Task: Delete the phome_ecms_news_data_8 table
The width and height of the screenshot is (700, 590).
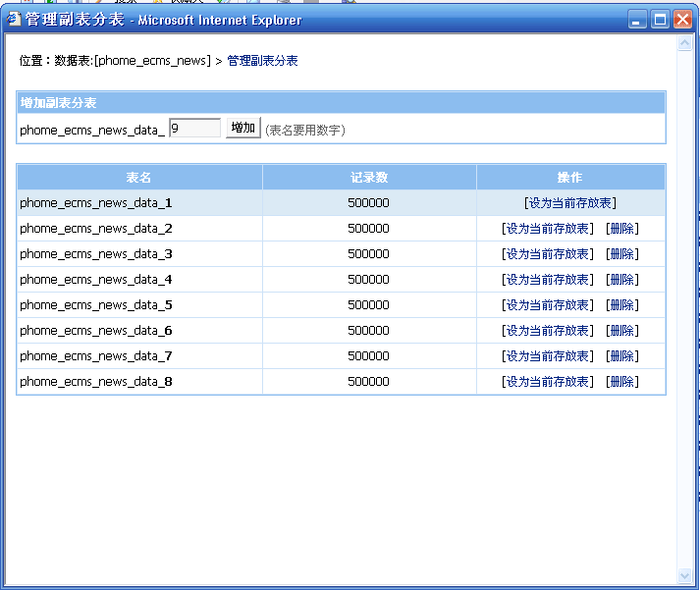Action: pos(621,382)
